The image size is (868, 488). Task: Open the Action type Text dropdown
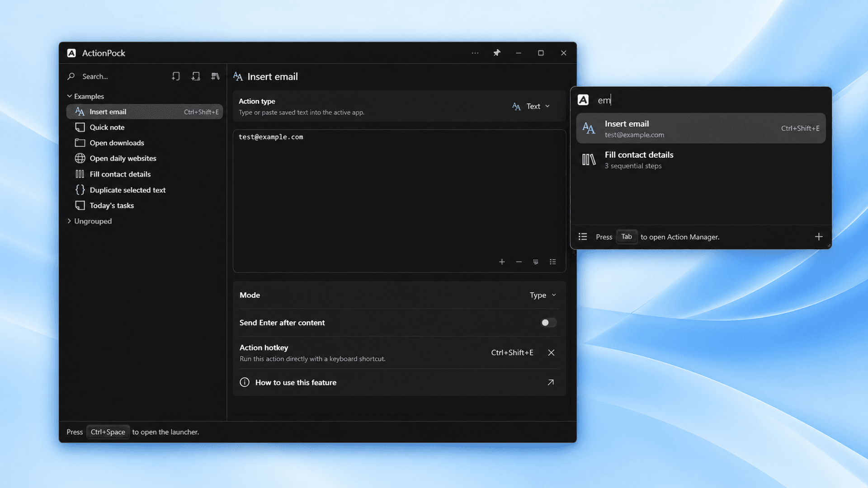coord(531,106)
